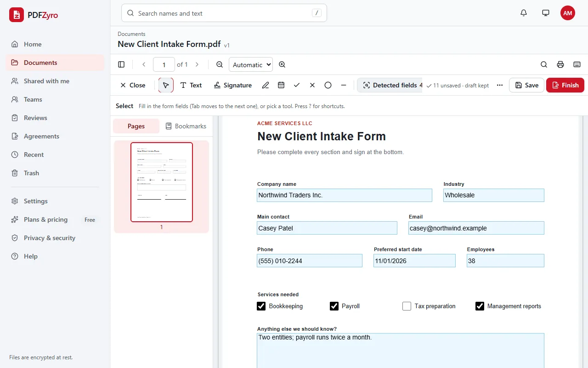This screenshot has width=588, height=368.
Task: Open Documents in the sidebar
Action: coord(55,63)
